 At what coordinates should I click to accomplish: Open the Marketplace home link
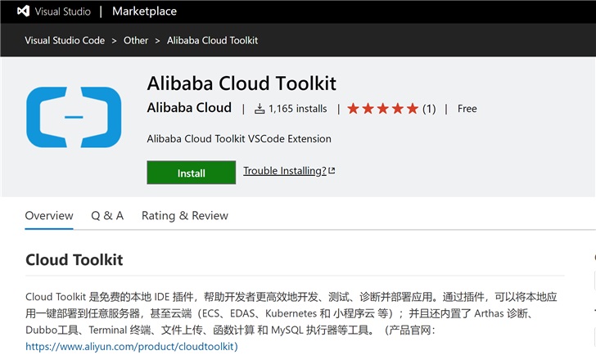(143, 11)
